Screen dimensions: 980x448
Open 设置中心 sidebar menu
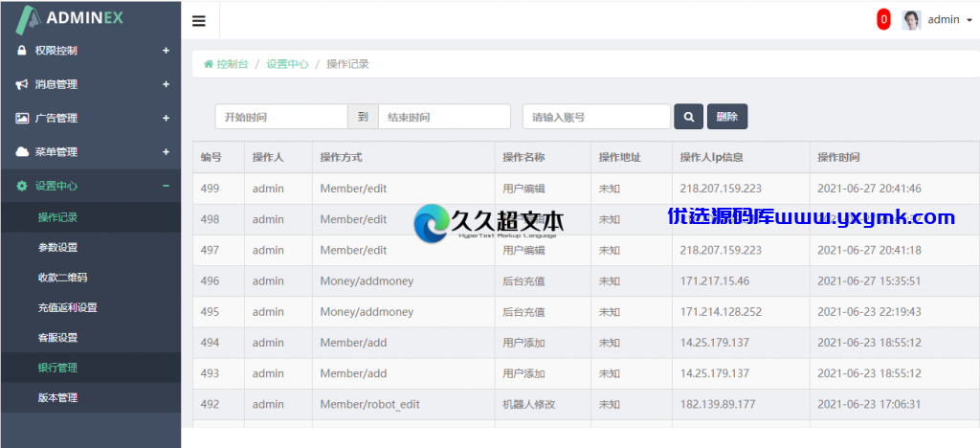click(x=91, y=186)
